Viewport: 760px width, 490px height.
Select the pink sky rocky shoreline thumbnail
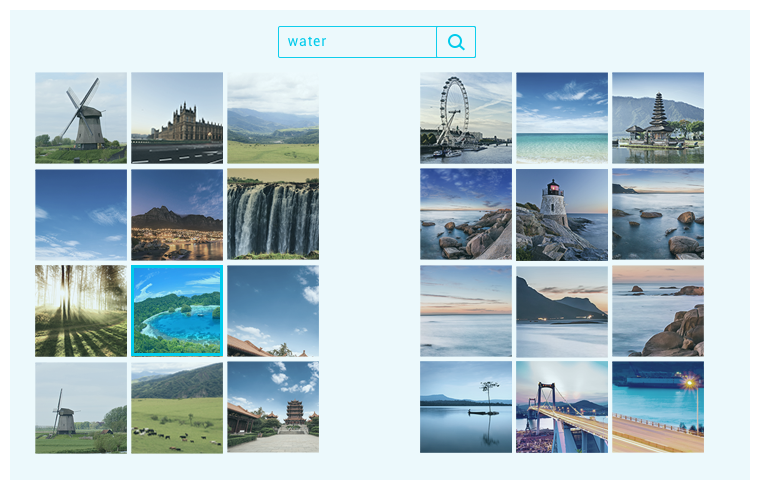coord(658,311)
